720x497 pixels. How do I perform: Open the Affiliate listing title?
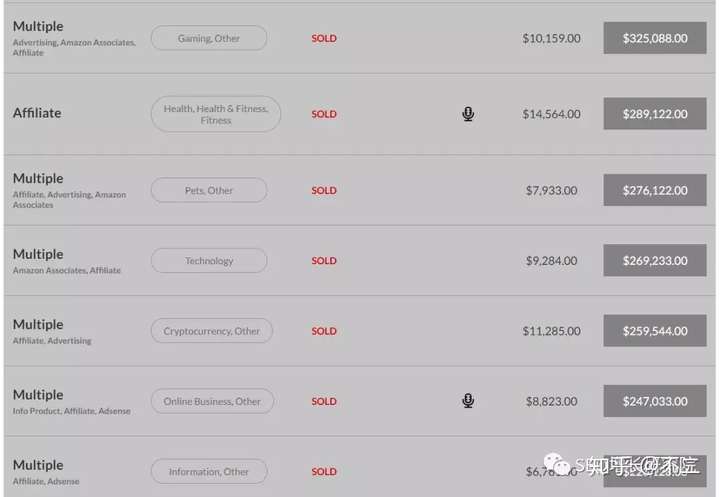(37, 113)
